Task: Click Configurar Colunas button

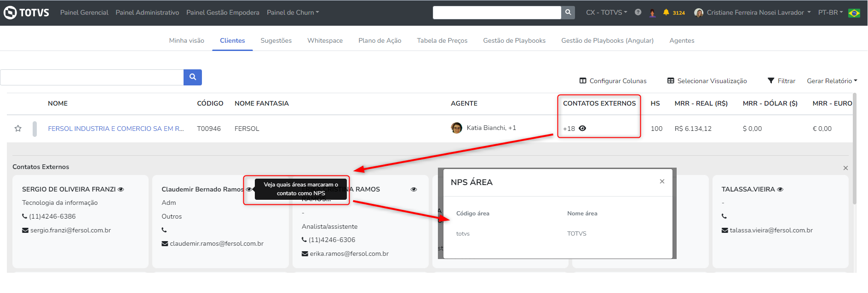Action: (613, 81)
